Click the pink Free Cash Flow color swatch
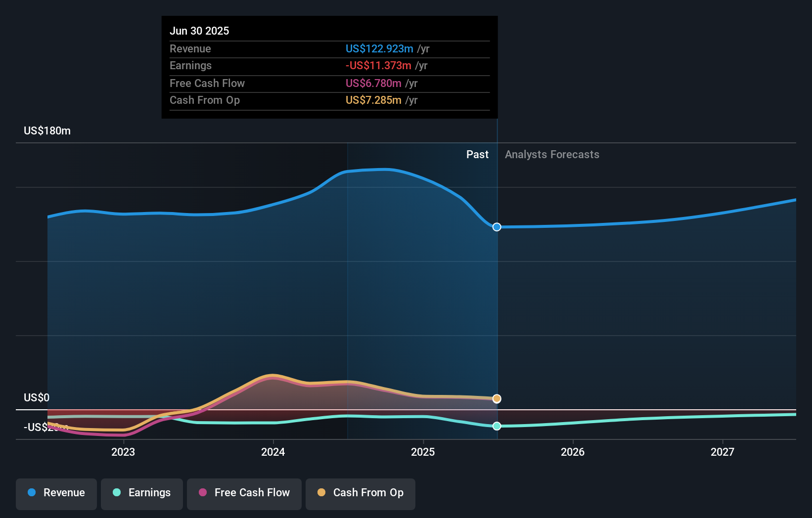The image size is (812, 518). click(203, 493)
